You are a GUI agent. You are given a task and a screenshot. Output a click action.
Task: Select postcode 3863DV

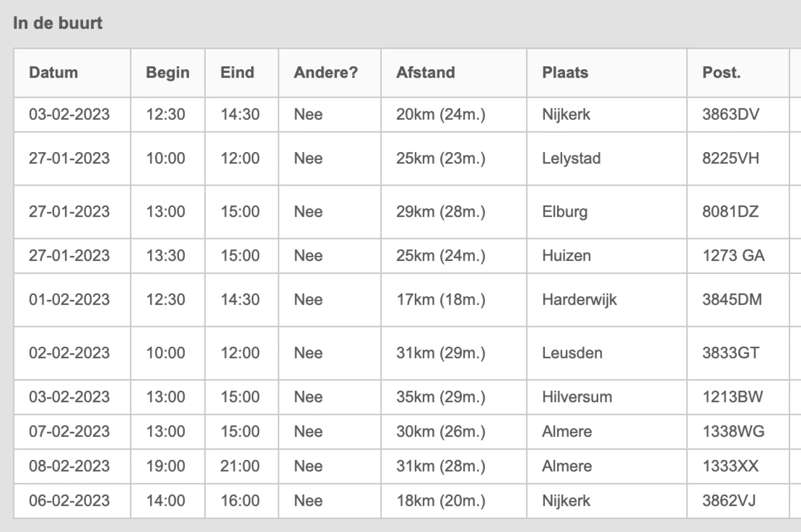point(730,114)
